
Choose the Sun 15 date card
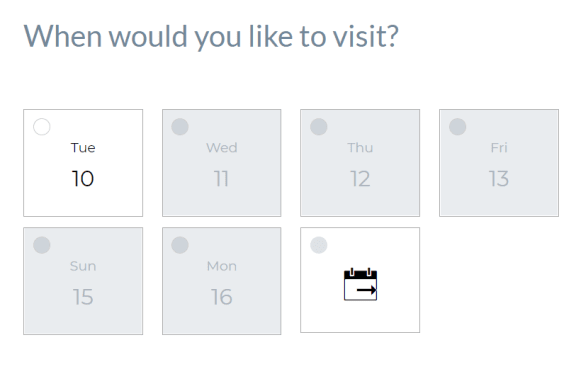[x=83, y=281]
